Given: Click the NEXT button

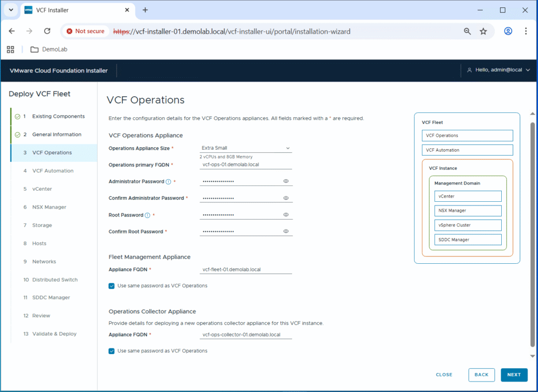Looking at the screenshot, I should click(x=514, y=375).
